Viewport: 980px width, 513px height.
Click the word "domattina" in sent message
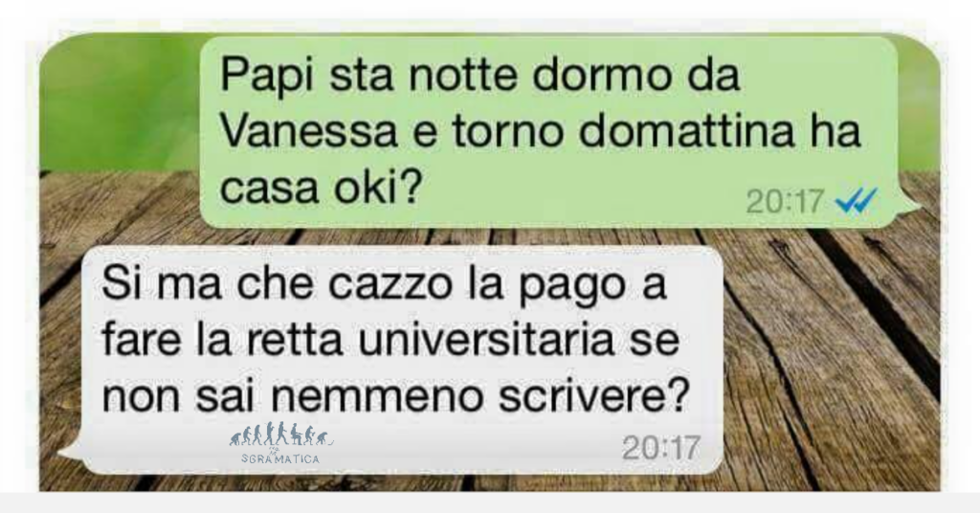coord(687,131)
